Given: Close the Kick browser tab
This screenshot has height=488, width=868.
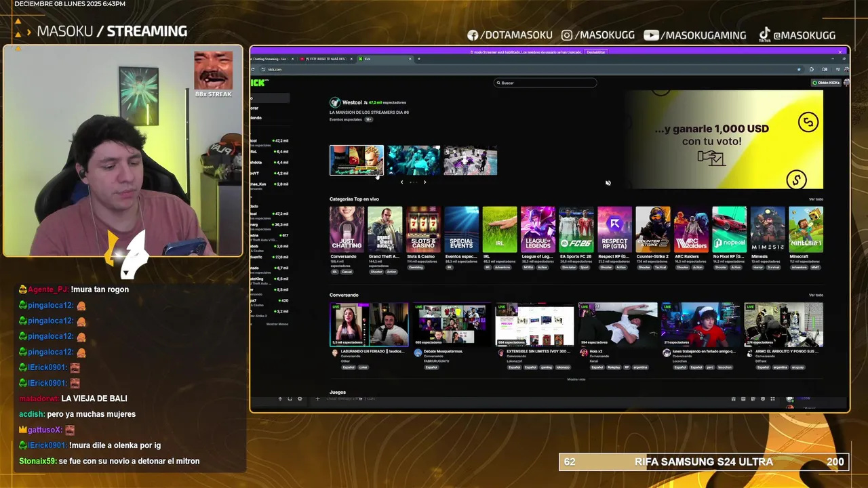Looking at the screenshot, I should coord(410,59).
